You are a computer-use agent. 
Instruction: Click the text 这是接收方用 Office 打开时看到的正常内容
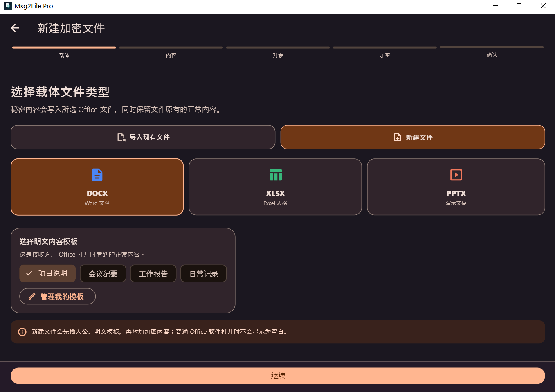(81, 255)
